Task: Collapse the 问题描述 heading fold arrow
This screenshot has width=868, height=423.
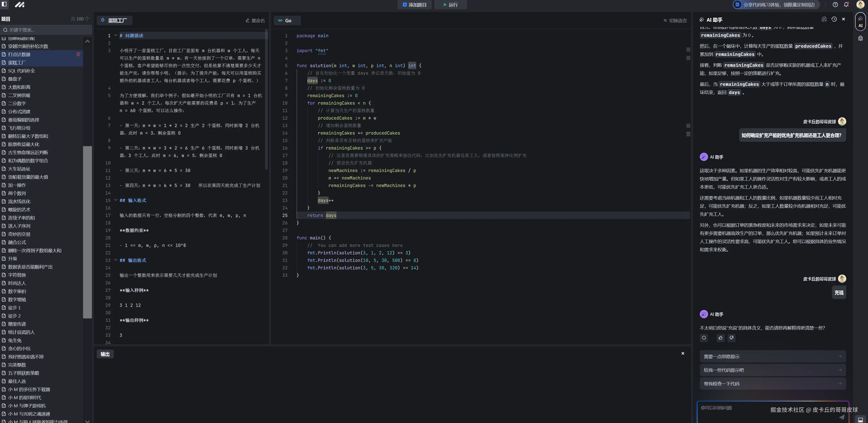Action: coord(116,35)
